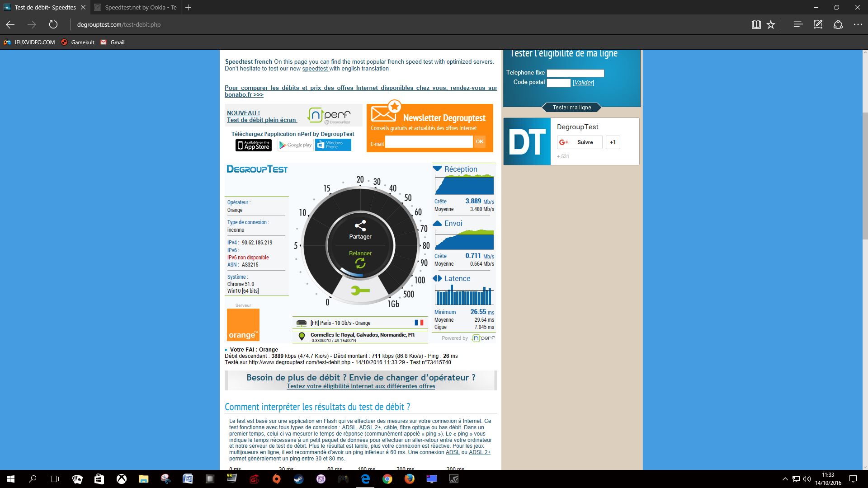Show hidden system tray icons chevron
This screenshot has height=488, width=868.
785,479
